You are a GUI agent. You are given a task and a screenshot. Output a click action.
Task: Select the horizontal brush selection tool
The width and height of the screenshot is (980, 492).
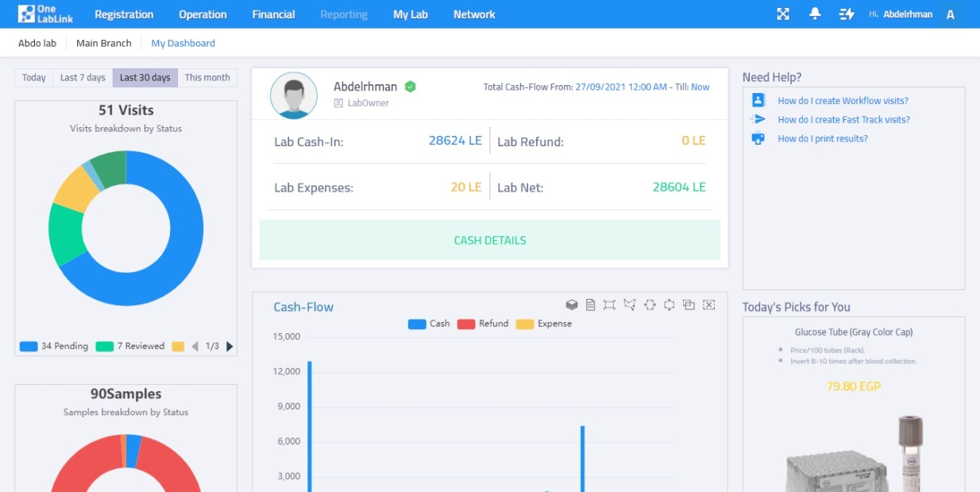point(650,304)
